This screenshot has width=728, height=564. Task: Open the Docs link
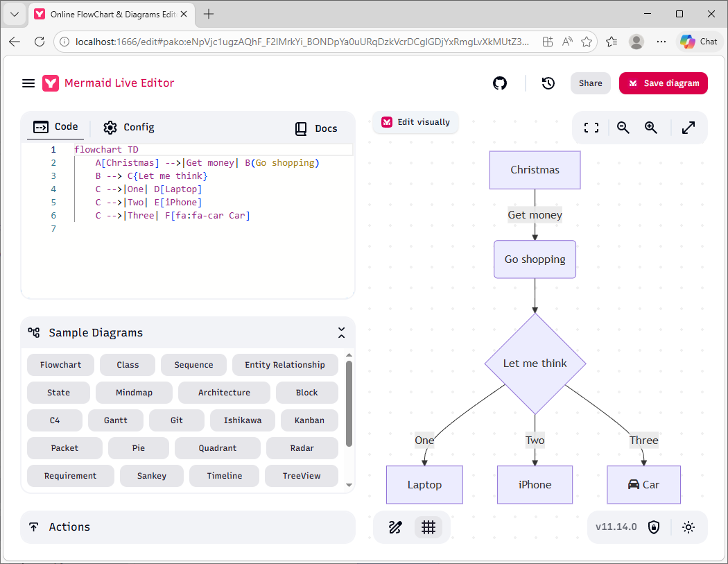click(x=316, y=129)
